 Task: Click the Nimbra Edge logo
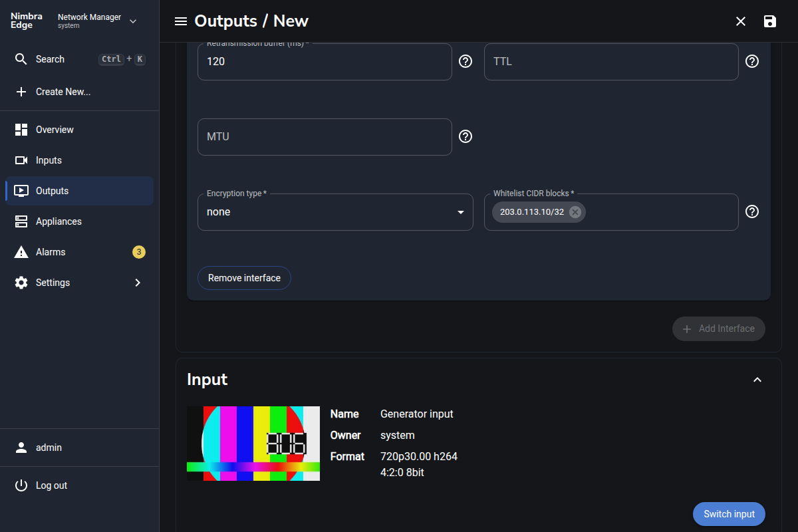(25, 21)
